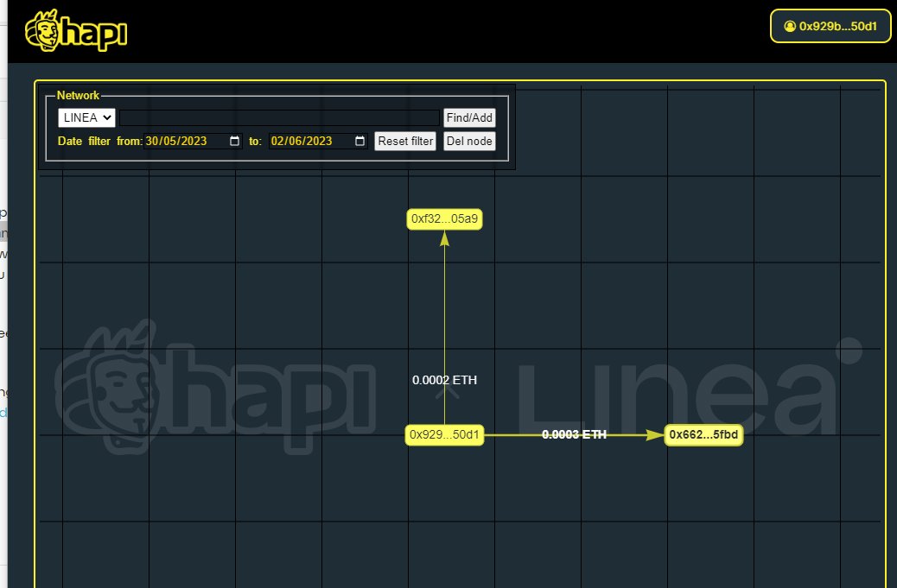Select node 0x662...5fbd
This screenshot has width=897, height=588.
click(x=703, y=435)
